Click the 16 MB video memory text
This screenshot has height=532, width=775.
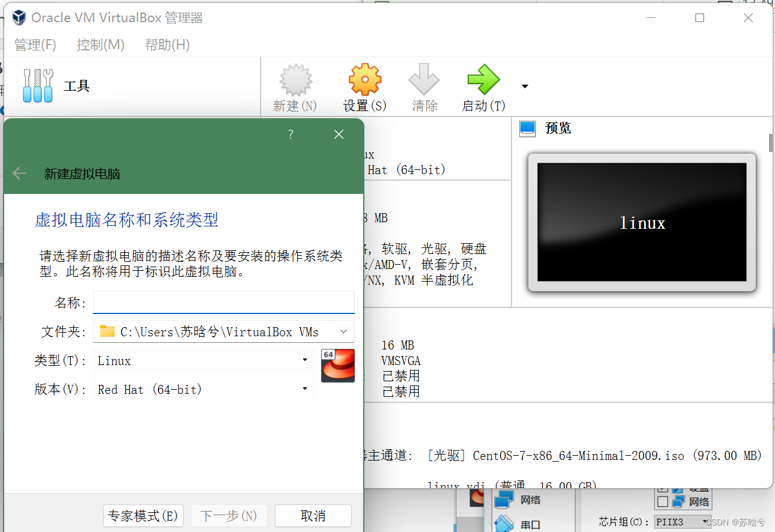tap(398, 345)
